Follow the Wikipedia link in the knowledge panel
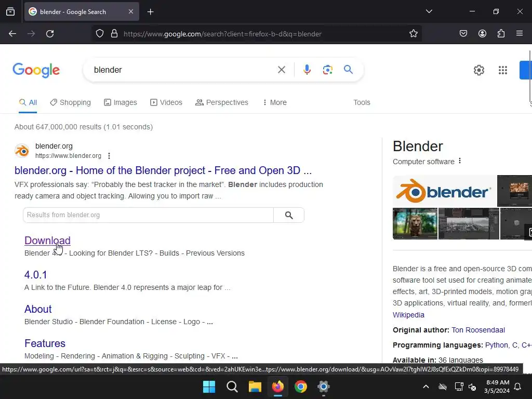The width and height of the screenshot is (532, 399). pyautogui.click(x=408, y=315)
